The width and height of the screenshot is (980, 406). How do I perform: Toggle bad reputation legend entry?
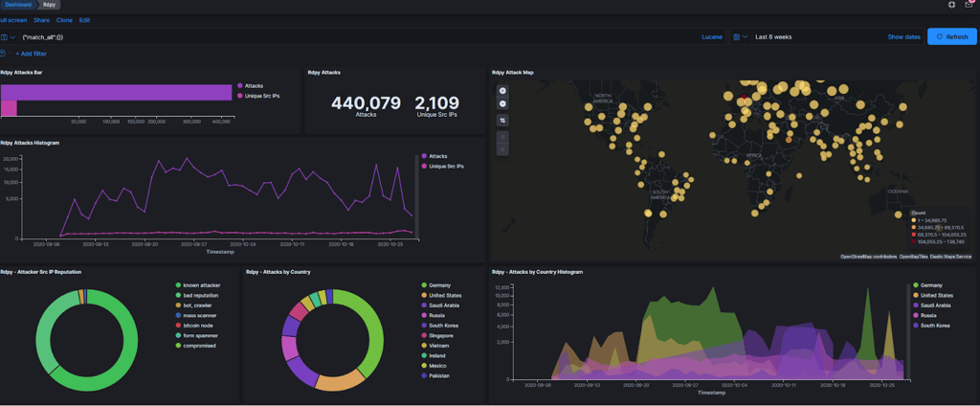pyautogui.click(x=199, y=295)
